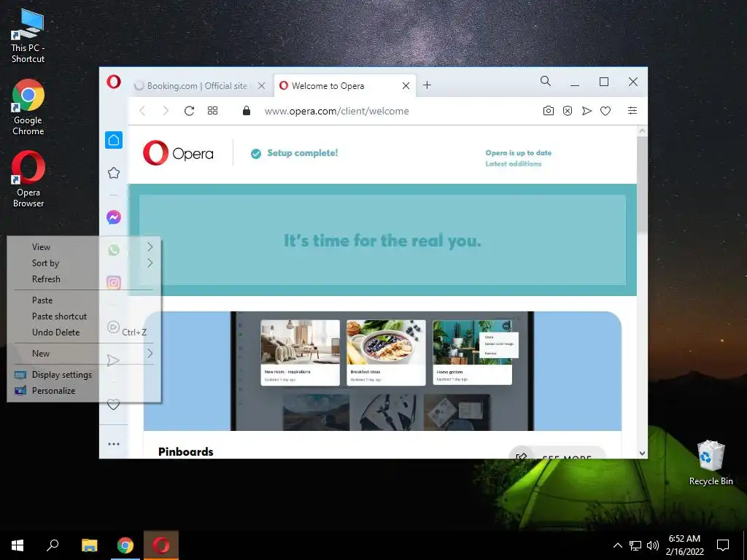Show hidden system tray icons
This screenshot has width=747, height=560.
coord(617,545)
